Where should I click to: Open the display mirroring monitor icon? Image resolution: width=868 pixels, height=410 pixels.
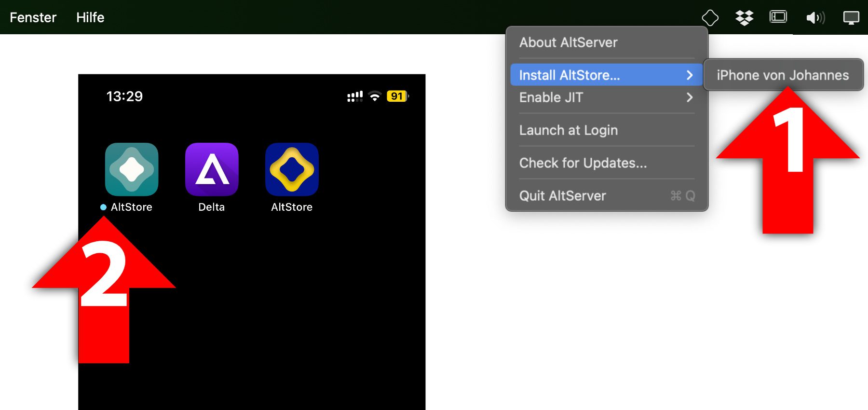click(851, 18)
